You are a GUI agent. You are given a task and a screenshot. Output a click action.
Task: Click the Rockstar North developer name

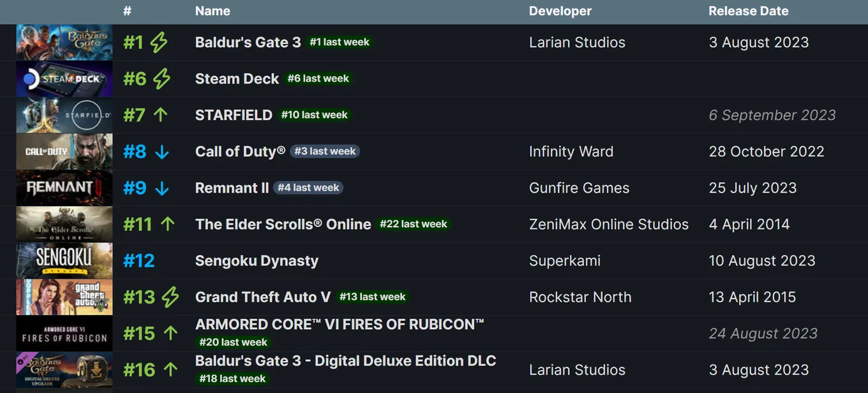pos(580,297)
